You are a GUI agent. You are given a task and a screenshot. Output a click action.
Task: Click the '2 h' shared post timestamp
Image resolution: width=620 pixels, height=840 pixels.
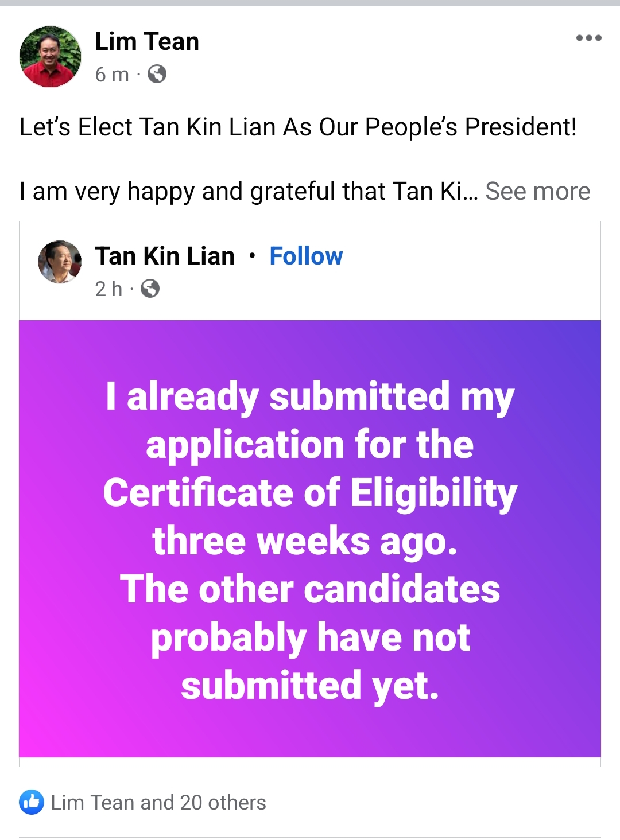coord(108,289)
